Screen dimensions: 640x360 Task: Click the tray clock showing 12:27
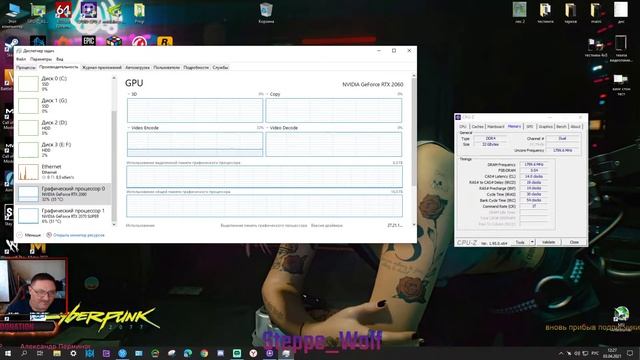[612, 353]
